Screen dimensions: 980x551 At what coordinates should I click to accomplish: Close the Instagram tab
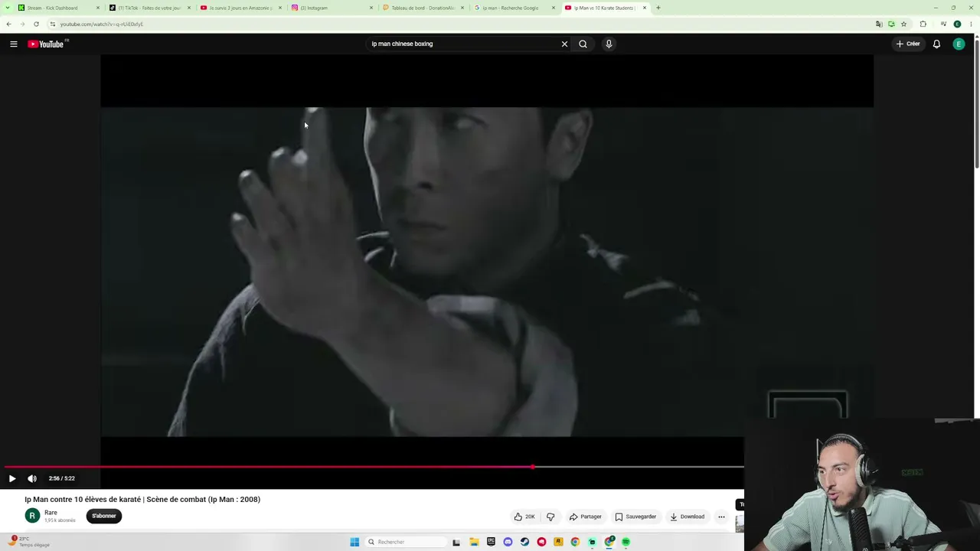click(x=371, y=8)
